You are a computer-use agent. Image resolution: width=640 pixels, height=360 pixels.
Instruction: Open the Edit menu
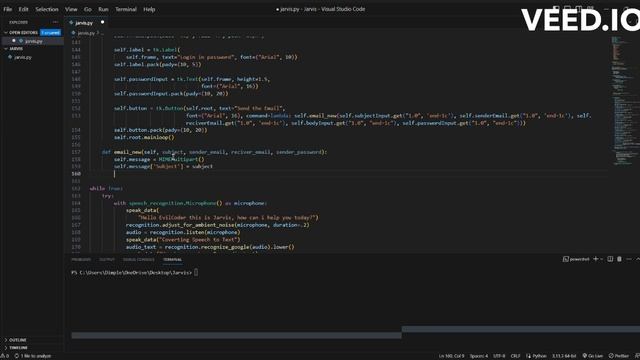24,9
